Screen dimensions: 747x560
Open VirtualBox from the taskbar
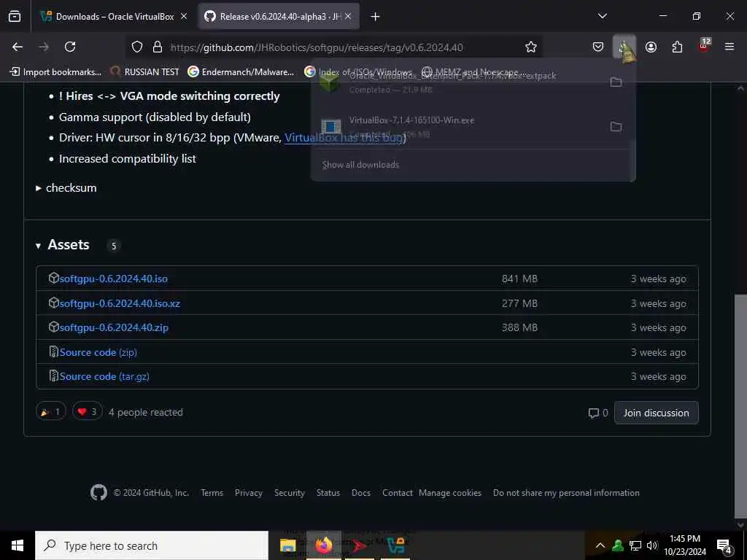click(396, 545)
